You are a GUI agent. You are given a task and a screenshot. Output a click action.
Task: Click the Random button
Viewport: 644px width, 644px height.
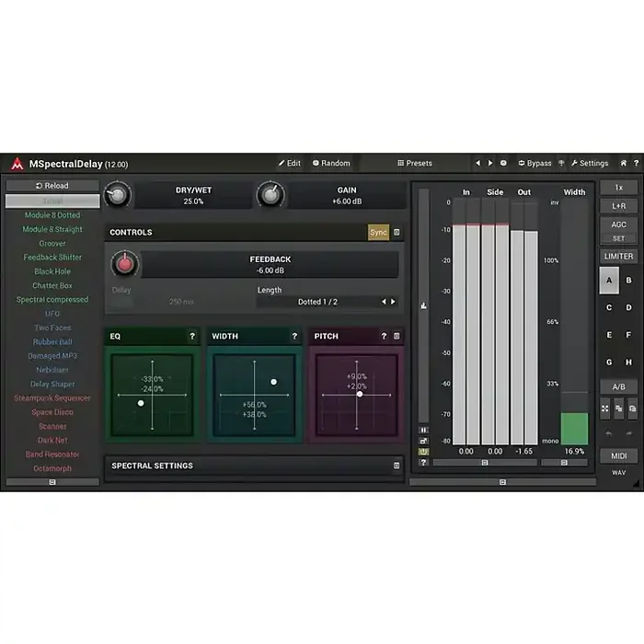[331, 163]
